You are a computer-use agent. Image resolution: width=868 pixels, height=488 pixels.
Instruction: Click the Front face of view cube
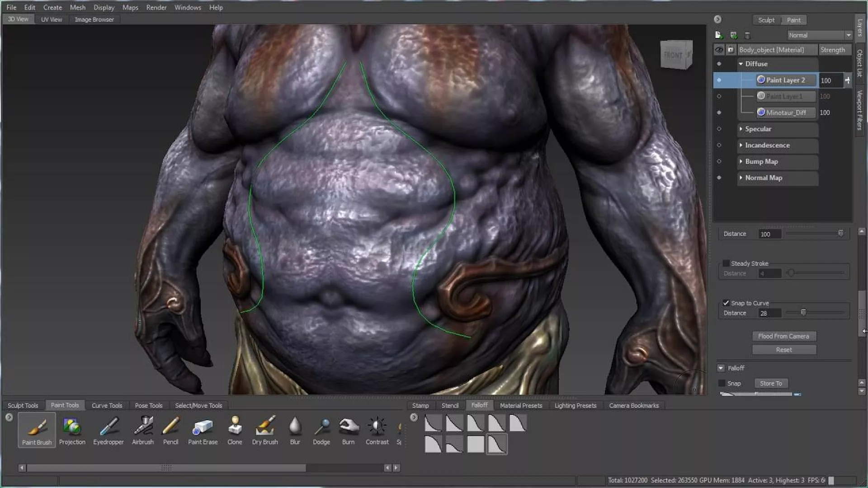coord(673,55)
